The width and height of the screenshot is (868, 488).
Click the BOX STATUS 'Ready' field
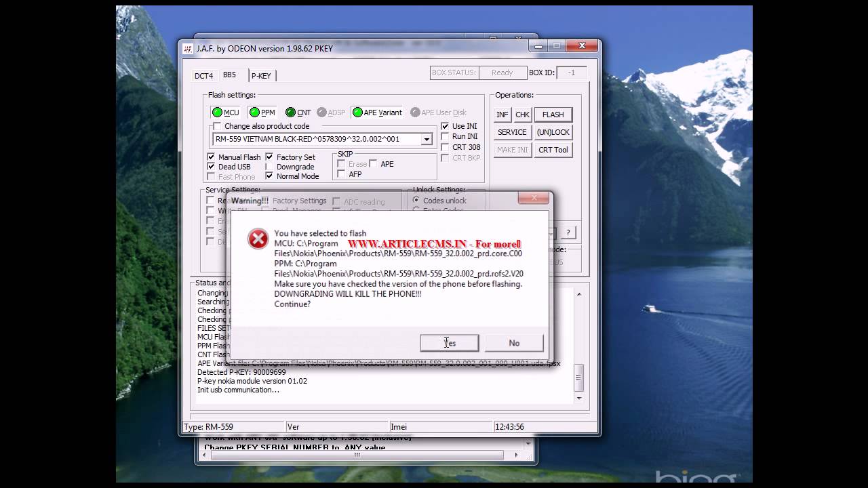coord(502,73)
